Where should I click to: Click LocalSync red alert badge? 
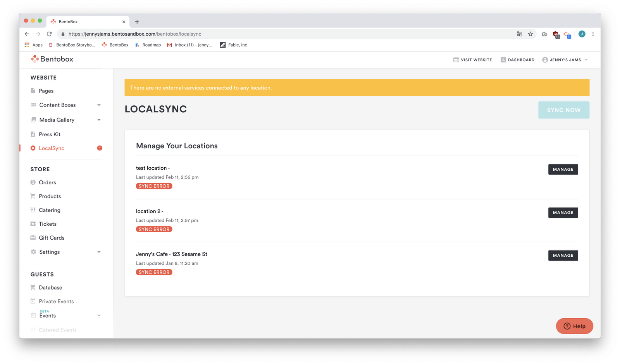coord(100,148)
